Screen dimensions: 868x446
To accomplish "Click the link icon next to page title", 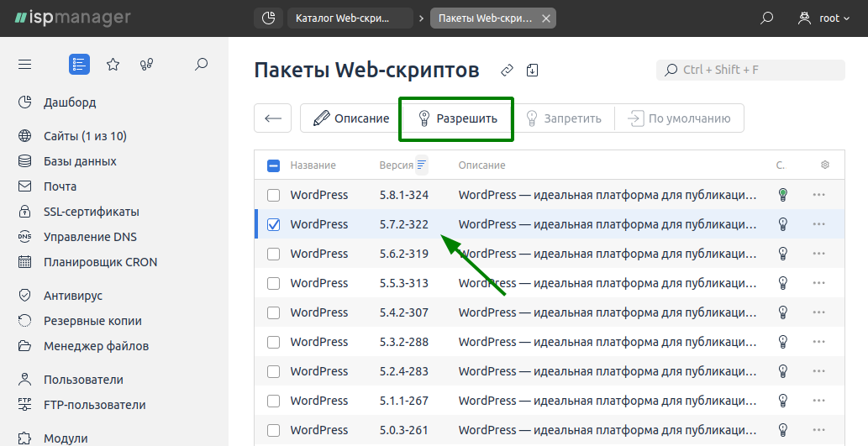I will 507,71.
